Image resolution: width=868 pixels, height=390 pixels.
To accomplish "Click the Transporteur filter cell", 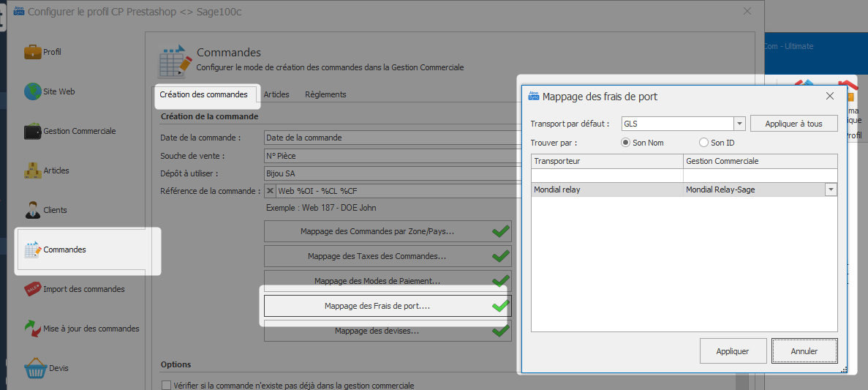I will (607, 175).
